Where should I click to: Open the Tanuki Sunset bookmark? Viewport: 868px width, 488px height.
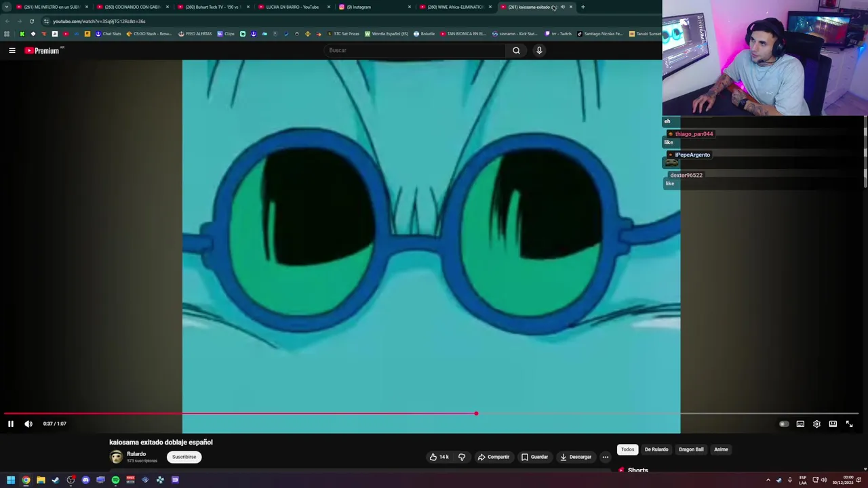click(645, 34)
